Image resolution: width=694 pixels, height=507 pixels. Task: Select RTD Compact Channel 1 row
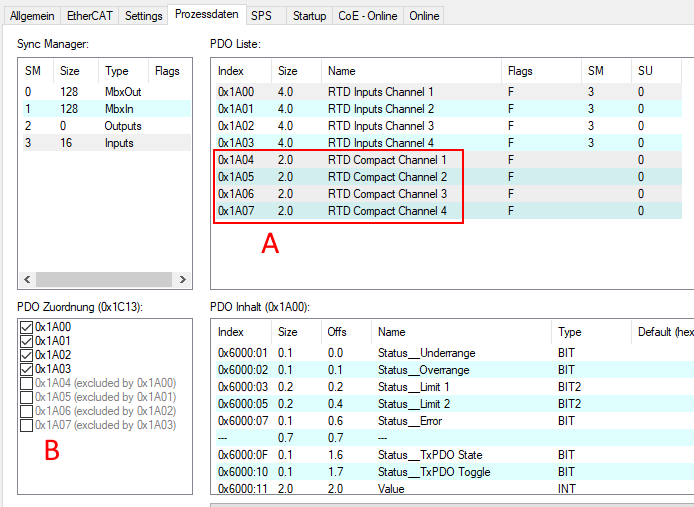click(386, 160)
